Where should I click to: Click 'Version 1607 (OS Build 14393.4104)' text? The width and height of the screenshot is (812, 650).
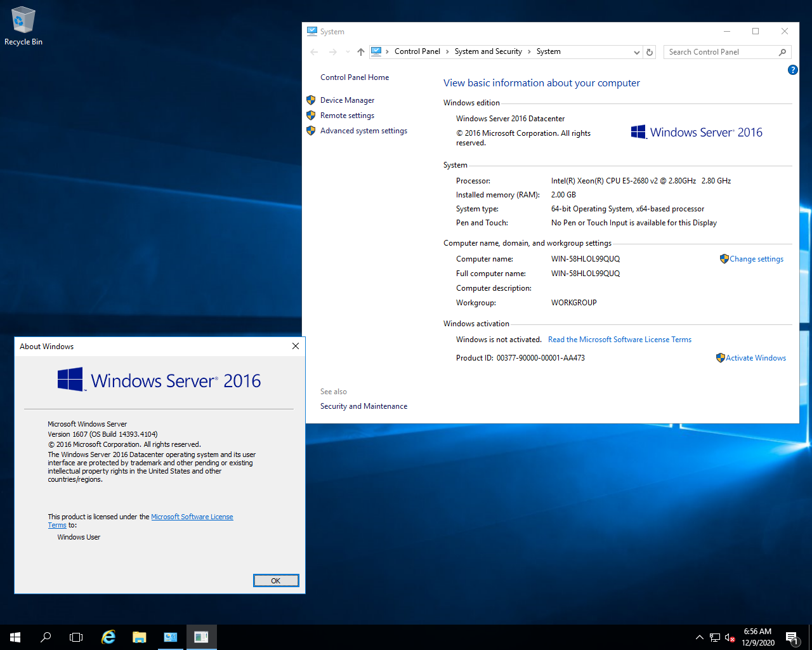coord(103,434)
